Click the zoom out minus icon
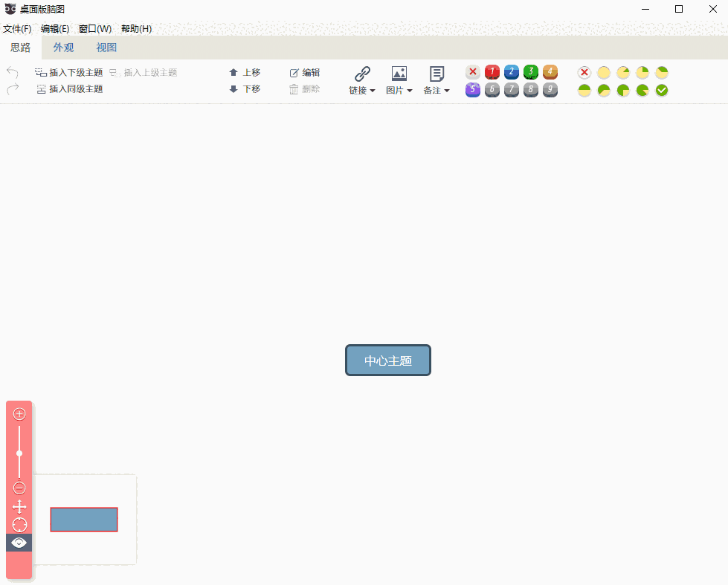 pos(19,488)
